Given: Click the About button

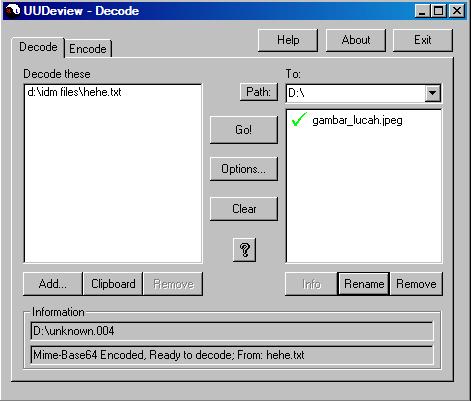Looking at the screenshot, I should pyautogui.click(x=356, y=40).
